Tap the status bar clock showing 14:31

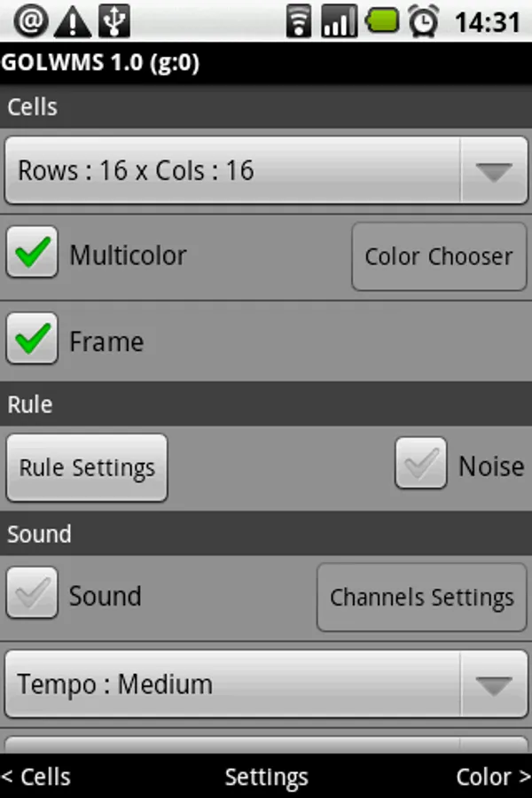coord(487,22)
